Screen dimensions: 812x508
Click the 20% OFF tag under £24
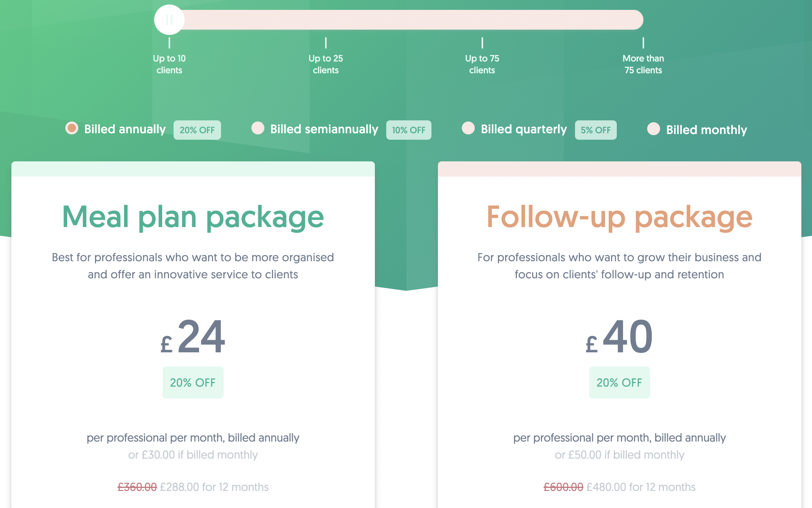[193, 382]
